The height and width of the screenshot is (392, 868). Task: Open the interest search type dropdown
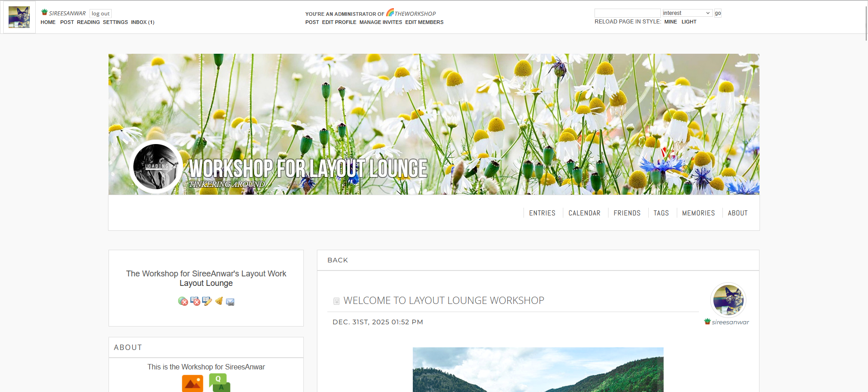(x=687, y=13)
